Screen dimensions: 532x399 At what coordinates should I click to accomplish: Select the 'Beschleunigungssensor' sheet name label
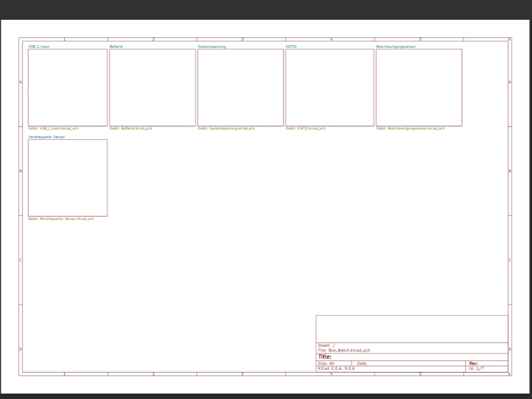(396, 47)
